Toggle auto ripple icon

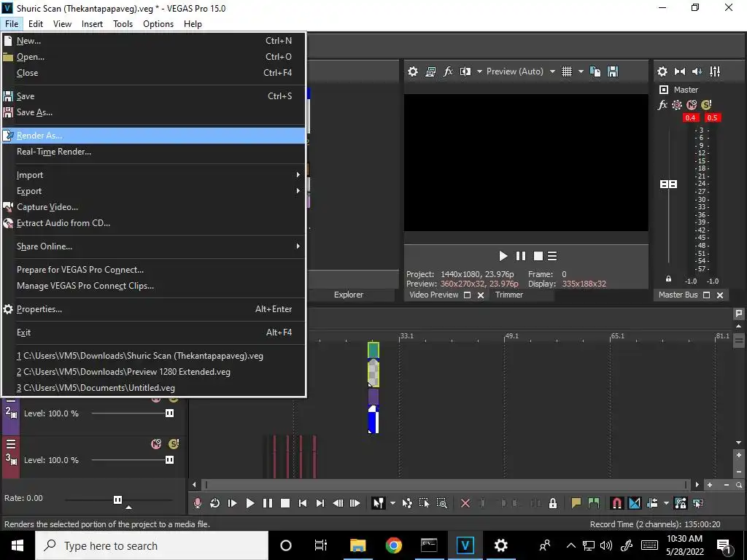coord(652,503)
